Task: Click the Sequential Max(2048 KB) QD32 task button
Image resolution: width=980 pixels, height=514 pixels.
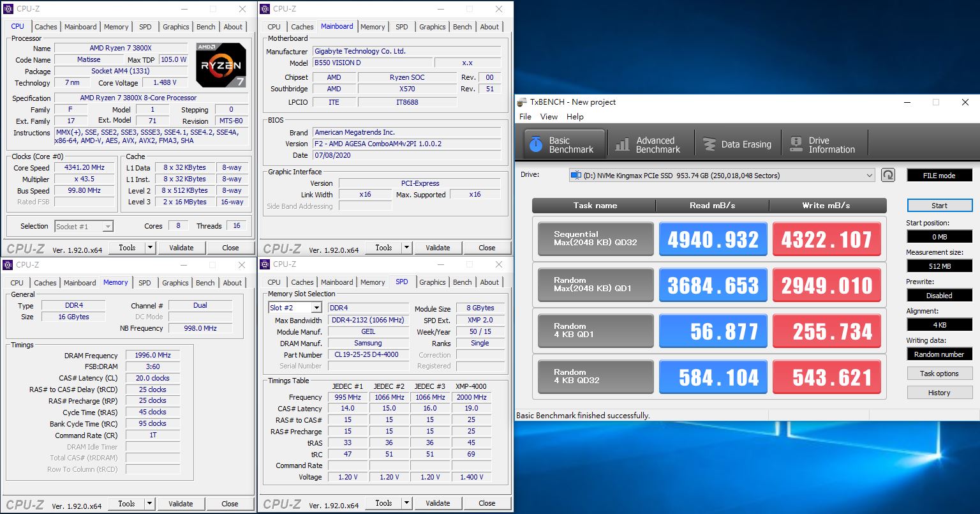Action: pyautogui.click(x=595, y=239)
